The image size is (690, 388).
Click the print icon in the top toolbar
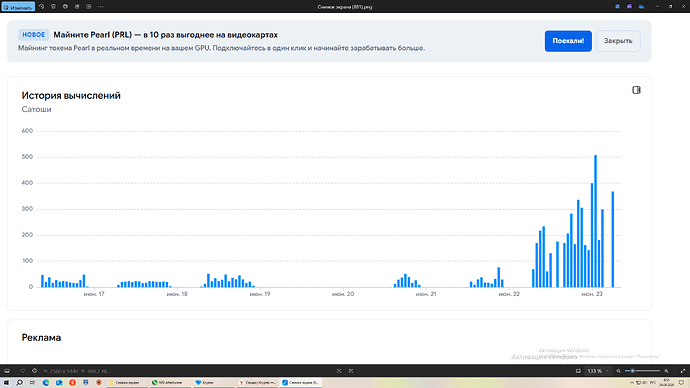point(77,7)
